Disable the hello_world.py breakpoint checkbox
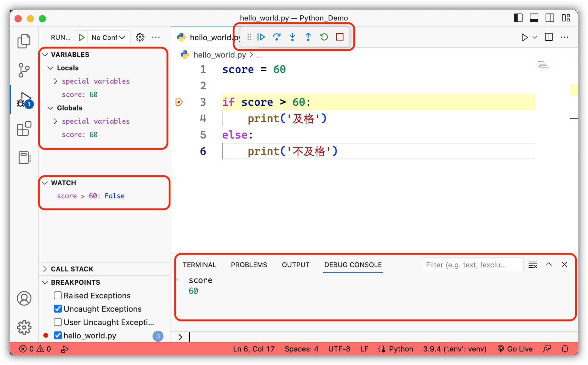Screen dimensions: 588x365 click(x=58, y=335)
